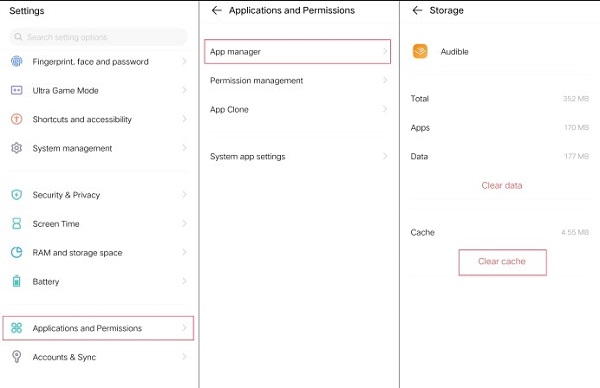
Task: Click the Accounts & Sync key icon
Action: [16, 357]
